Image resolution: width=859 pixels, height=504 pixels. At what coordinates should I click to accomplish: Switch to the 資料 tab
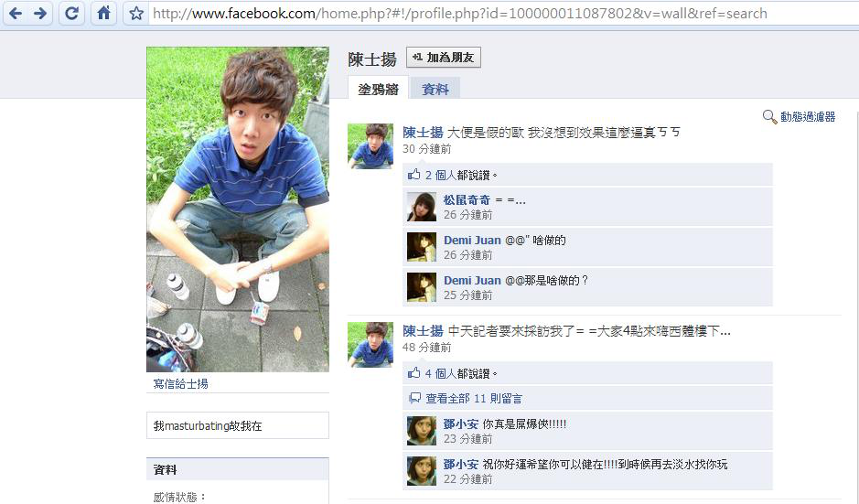pos(435,90)
